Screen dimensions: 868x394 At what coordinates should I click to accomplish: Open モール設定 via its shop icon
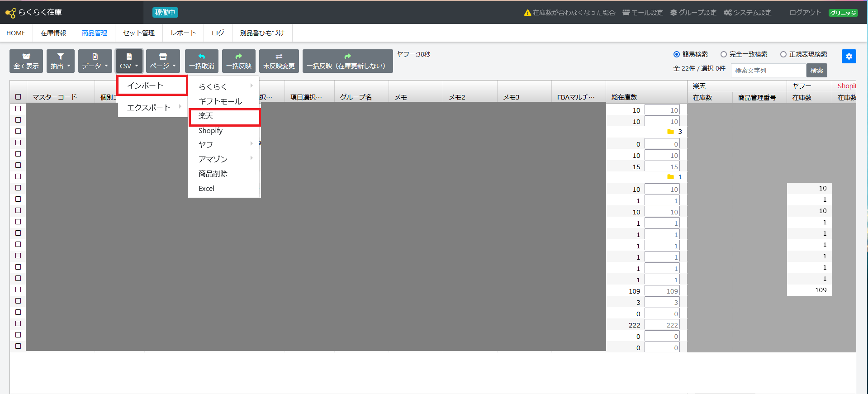click(626, 13)
